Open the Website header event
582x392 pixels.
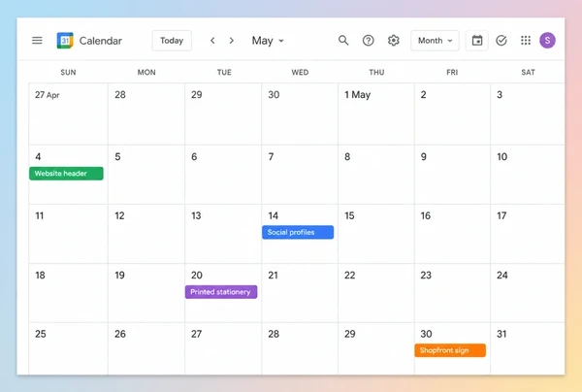coord(66,174)
